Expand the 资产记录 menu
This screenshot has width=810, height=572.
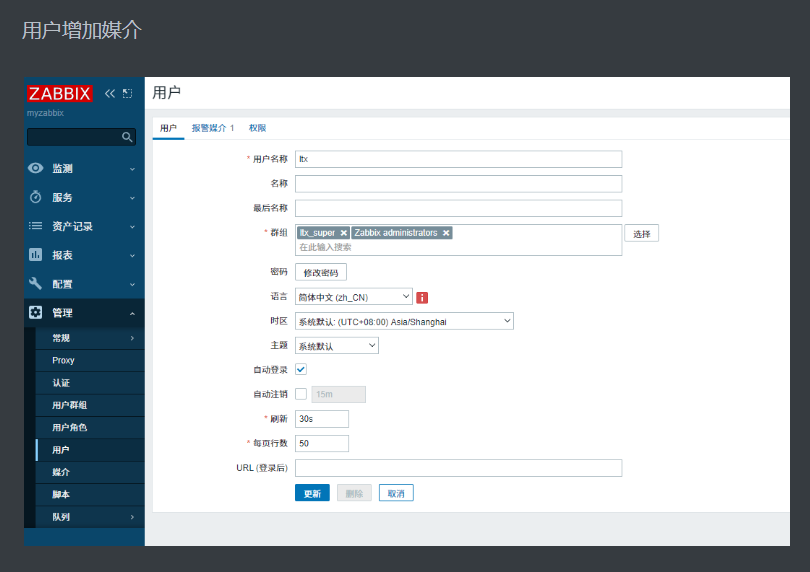pyautogui.click(x=132, y=226)
